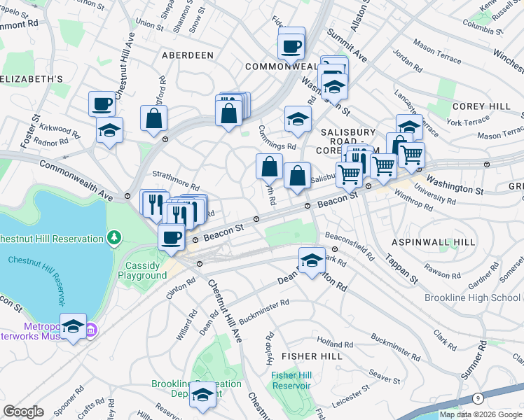Click the fork-and-knife marker in the Coolidge Corner cluster
Image resolution: width=524 pixels, height=420 pixels.
360,161
